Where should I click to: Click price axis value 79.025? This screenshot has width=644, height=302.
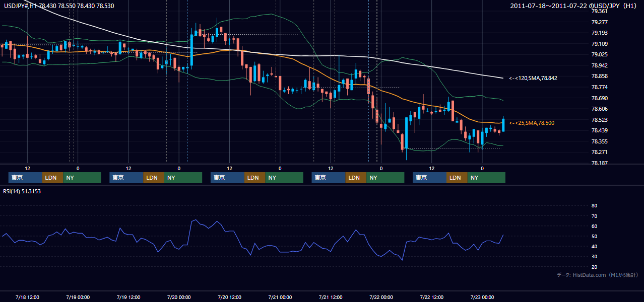(x=599, y=54)
